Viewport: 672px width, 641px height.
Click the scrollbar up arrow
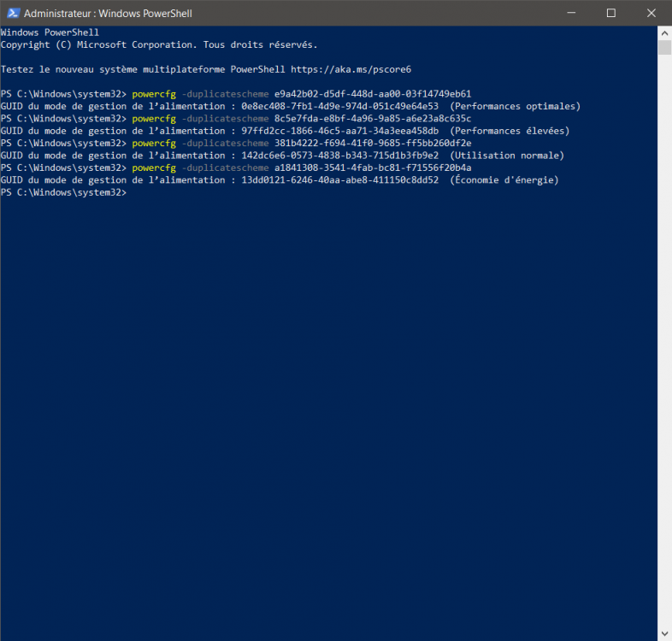(664, 32)
